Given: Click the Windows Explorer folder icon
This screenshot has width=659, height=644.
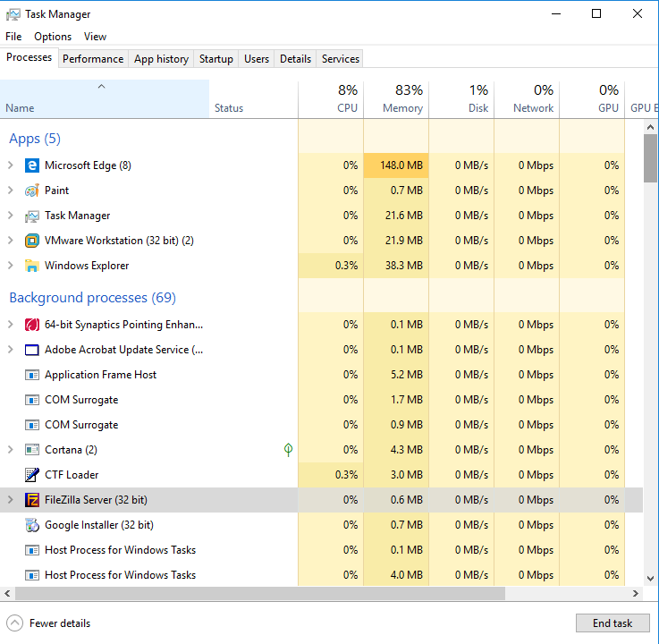Looking at the screenshot, I should pyautogui.click(x=32, y=266).
